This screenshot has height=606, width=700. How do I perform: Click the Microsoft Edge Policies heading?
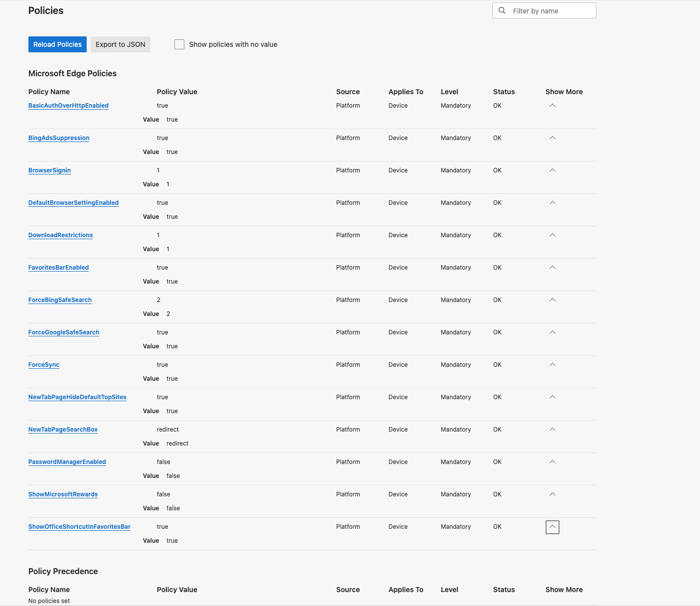tap(72, 73)
